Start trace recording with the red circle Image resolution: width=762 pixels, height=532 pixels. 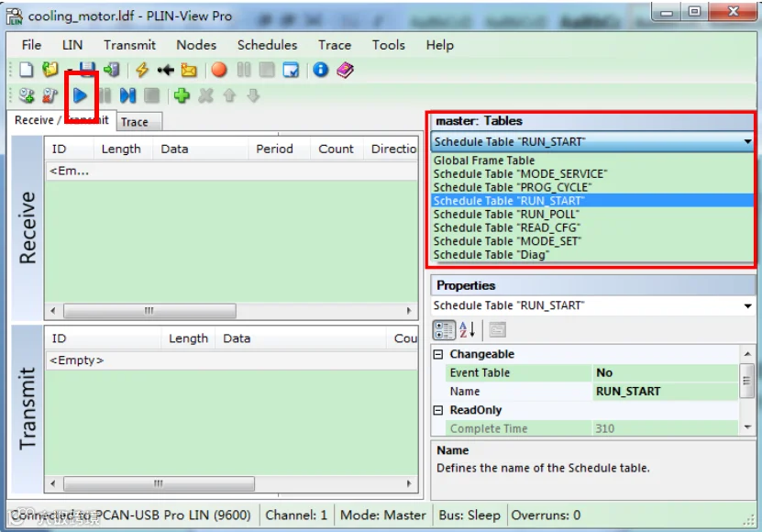tap(219, 70)
